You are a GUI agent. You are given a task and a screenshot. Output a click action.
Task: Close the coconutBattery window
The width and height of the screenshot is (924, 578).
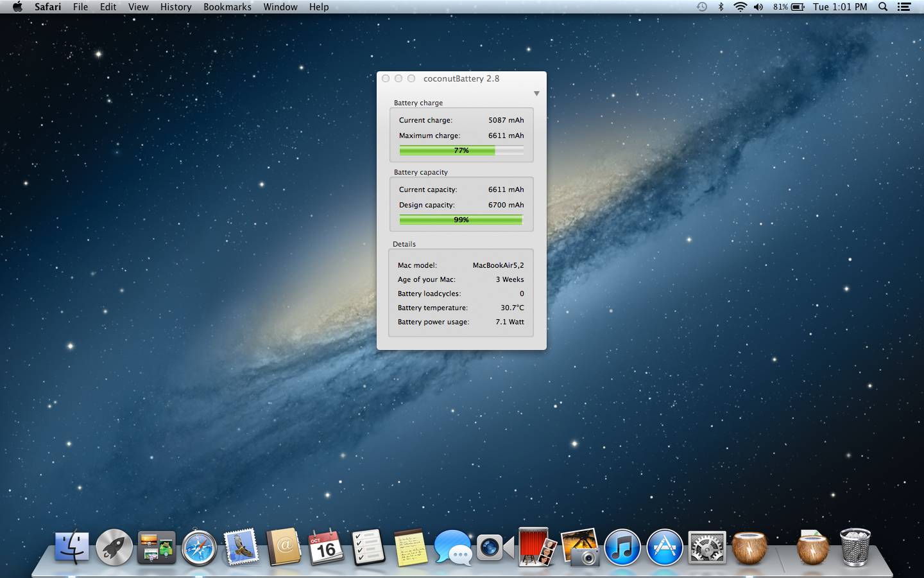pyautogui.click(x=386, y=78)
